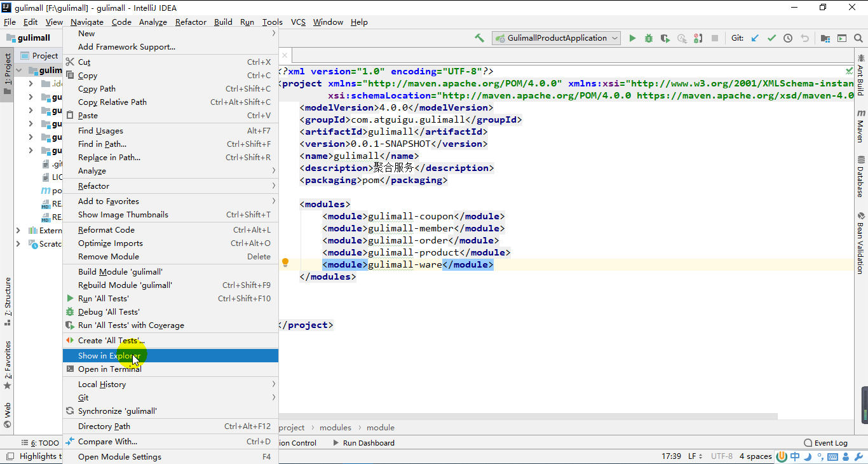Build project with the hammer icon

[x=479, y=38]
